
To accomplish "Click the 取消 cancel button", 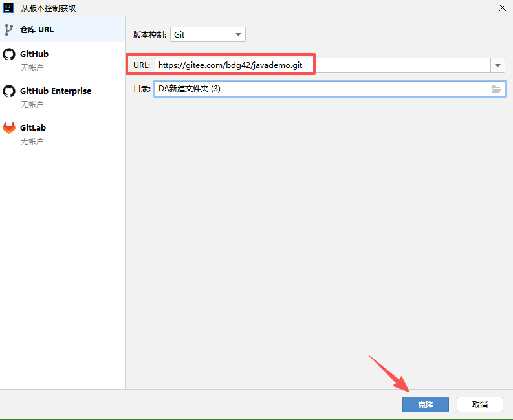I will tap(479, 404).
